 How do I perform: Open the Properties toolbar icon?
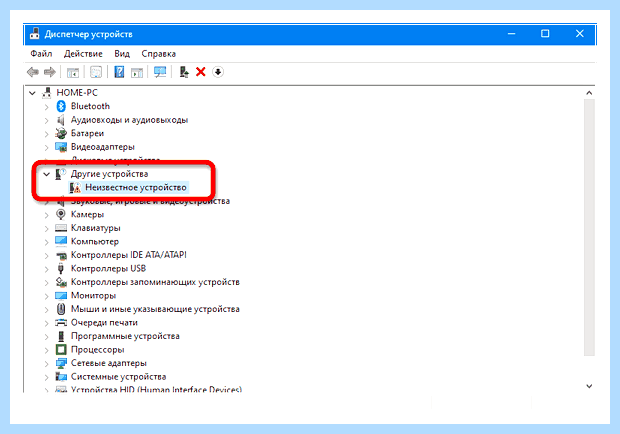coord(96,72)
